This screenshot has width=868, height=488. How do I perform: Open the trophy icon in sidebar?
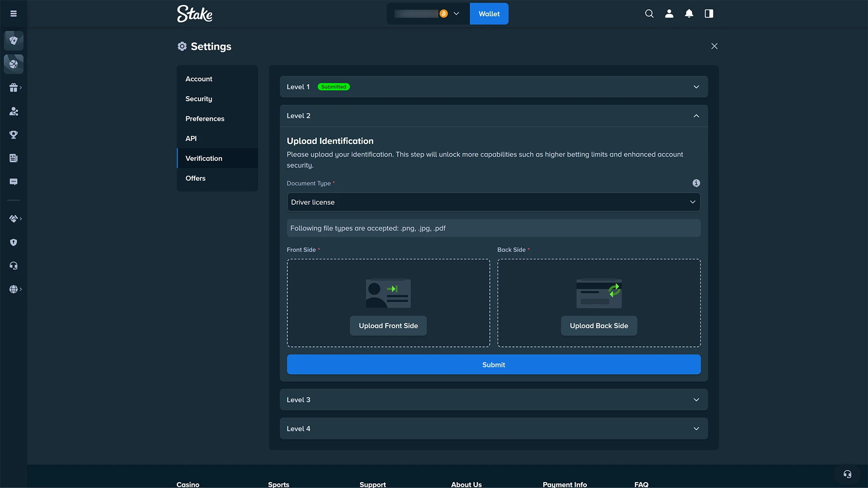pyautogui.click(x=14, y=135)
